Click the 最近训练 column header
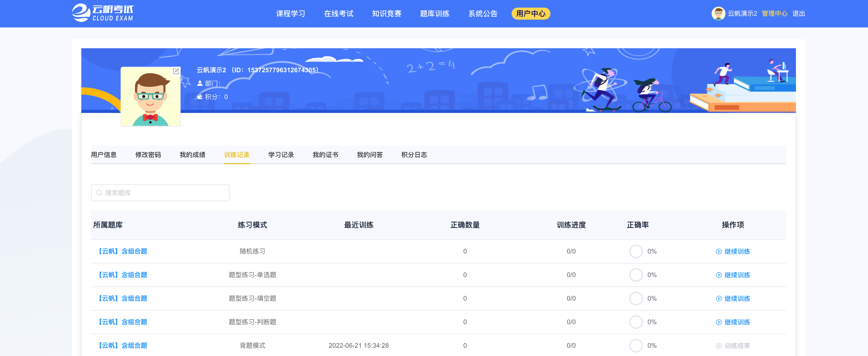868x356 pixels. point(358,225)
